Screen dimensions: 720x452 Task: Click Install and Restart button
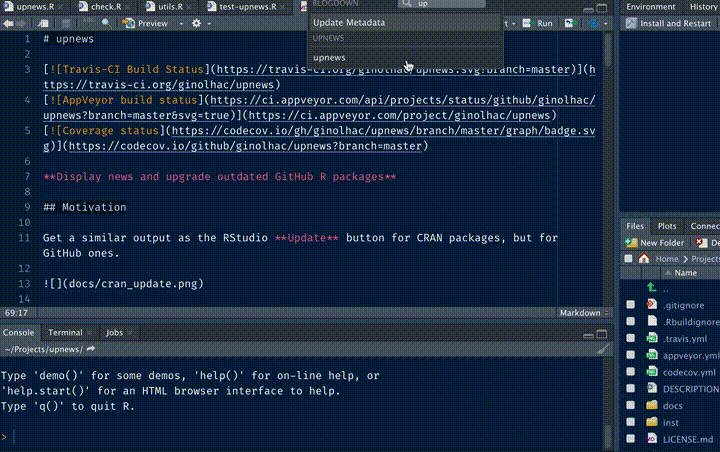pyautogui.click(x=669, y=23)
